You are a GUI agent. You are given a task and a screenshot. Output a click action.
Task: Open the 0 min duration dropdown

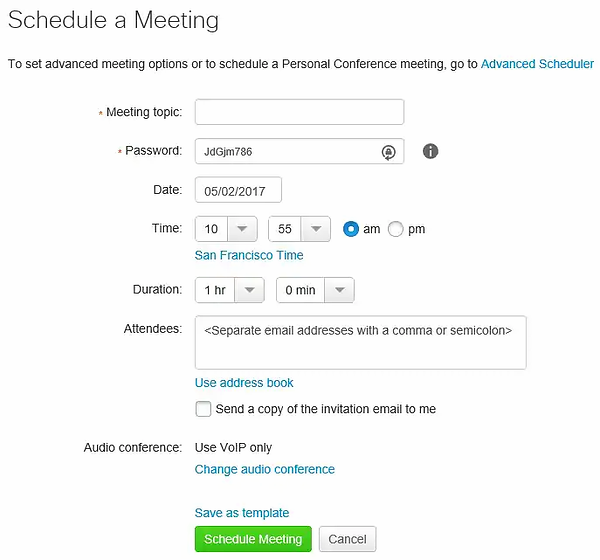tap(315, 290)
